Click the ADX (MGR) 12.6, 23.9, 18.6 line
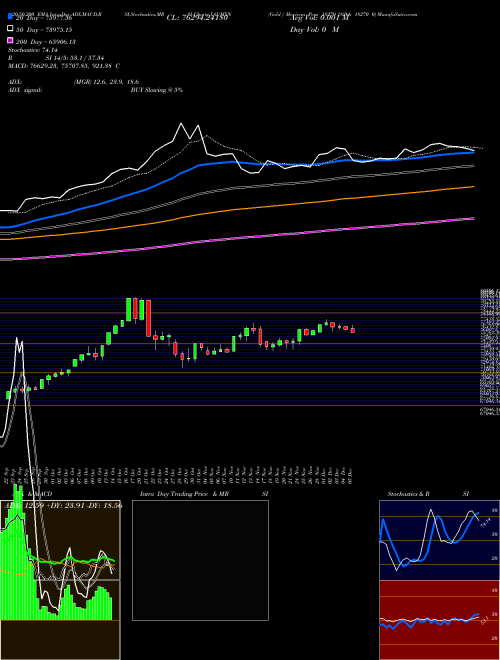 pos(74,82)
